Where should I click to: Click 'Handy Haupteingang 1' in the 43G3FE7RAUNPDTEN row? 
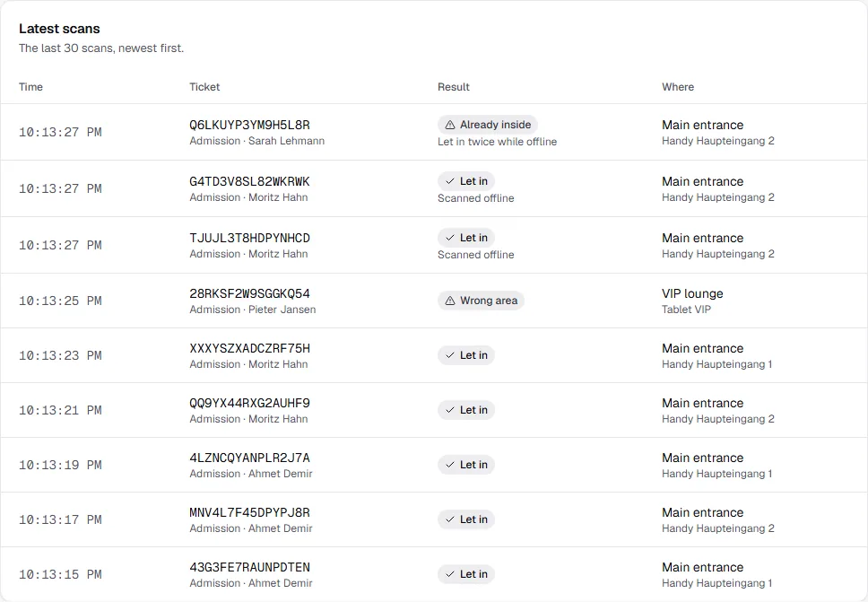(x=716, y=583)
